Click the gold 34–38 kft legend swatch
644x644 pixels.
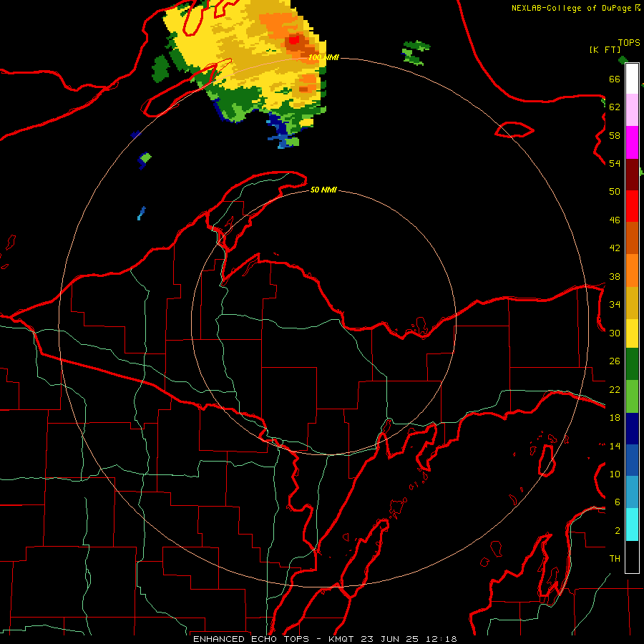point(632,303)
